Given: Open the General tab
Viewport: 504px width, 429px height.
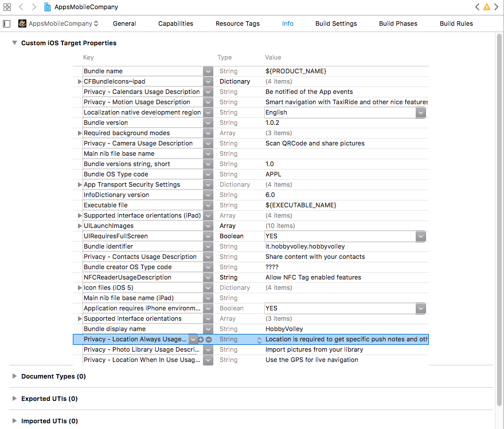Looking at the screenshot, I should 124,23.
